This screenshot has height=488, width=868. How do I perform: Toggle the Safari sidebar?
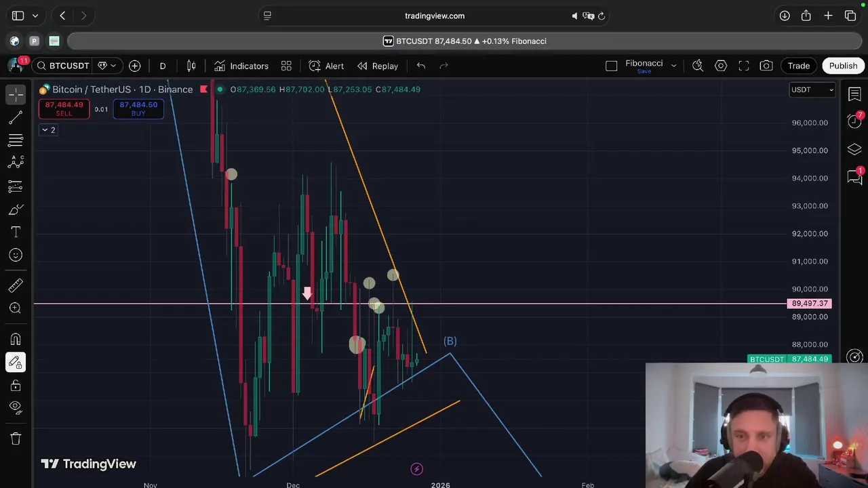(18, 16)
